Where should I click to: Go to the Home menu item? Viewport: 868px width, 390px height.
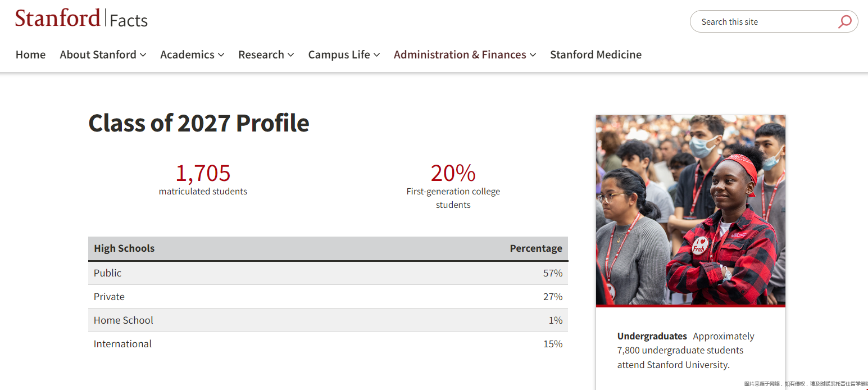coord(30,55)
